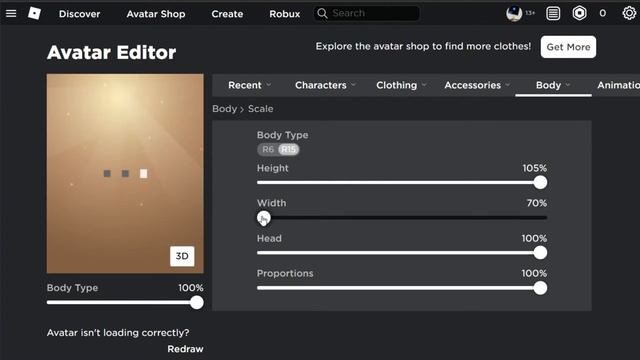Expand the Characters tab dropdown arrow
Screen dimensions: 640x360
[x=353, y=85]
